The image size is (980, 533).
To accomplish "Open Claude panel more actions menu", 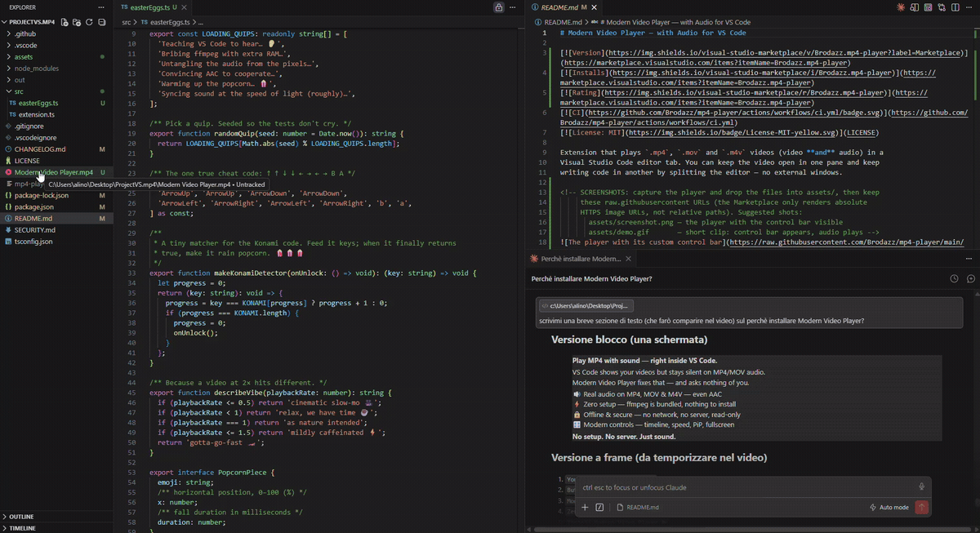I will click(969, 259).
